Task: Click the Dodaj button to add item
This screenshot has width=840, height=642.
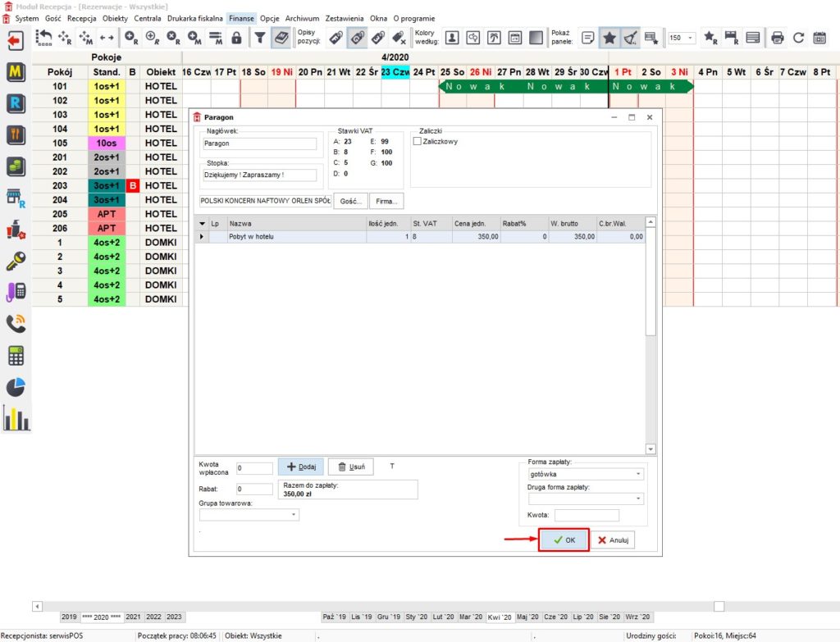Action: tap(301, 467)
